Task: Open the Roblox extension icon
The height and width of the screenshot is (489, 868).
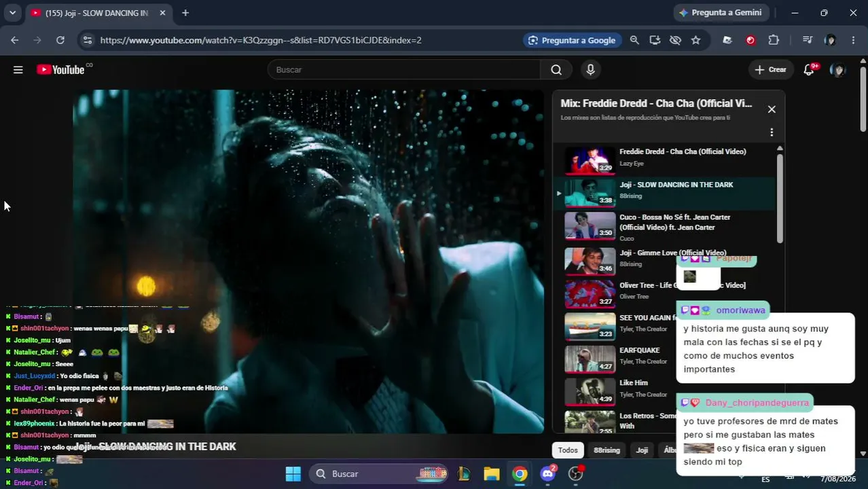Action: (x=727, y=40)
